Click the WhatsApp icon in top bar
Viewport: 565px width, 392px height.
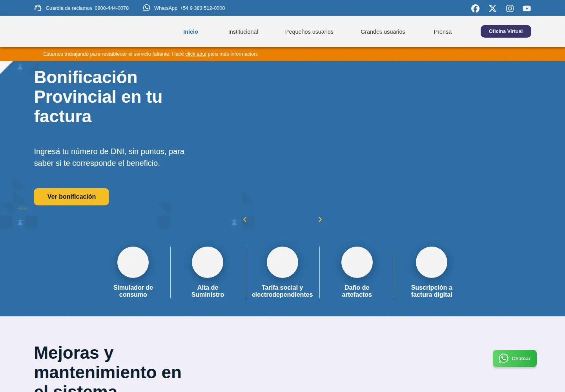[146, 8]
